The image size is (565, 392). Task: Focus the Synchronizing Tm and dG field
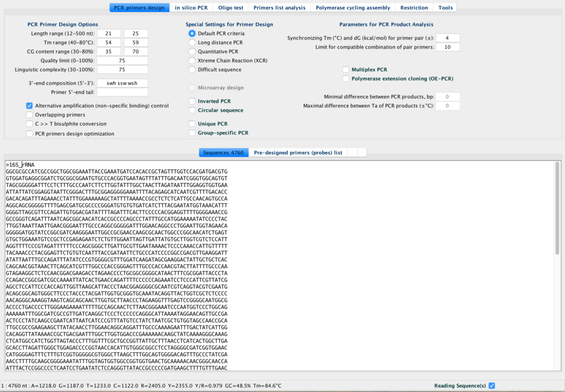(448, 38)
